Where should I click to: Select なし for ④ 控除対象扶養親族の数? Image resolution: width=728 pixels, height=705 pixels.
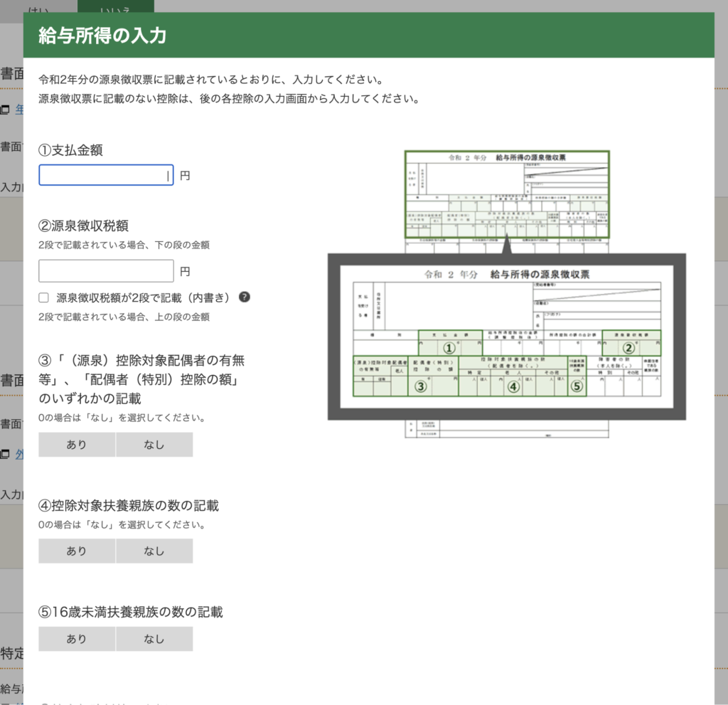[154, 551]
